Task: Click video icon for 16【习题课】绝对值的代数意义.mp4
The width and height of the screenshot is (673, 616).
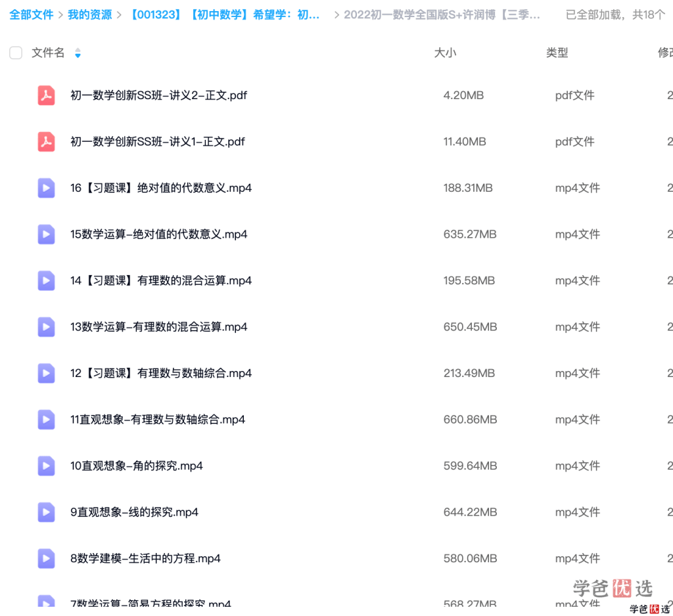Action: 47,188
